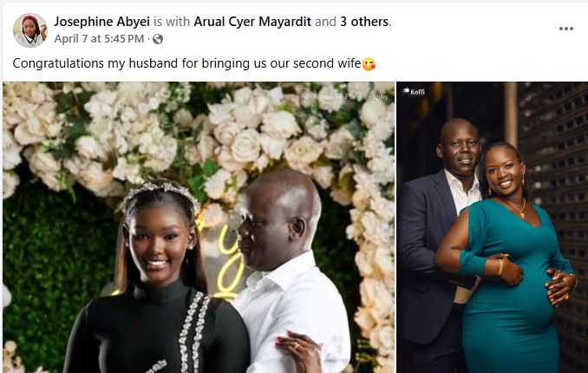Visit Arual Cyer Mayardit's tagged profile
The height and width of the screenshot is (373, 588).
pyautogui.click(x=252, y=22)
